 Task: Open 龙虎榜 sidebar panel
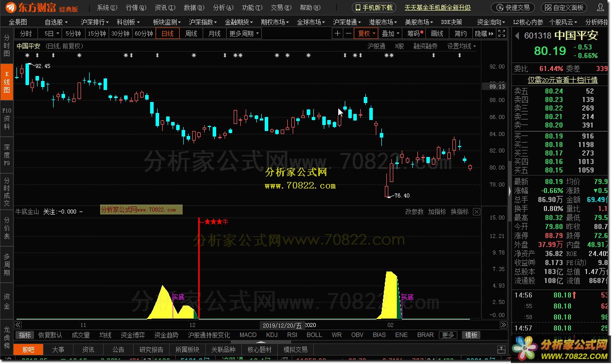pyautogui.click(x=7, y=337)
